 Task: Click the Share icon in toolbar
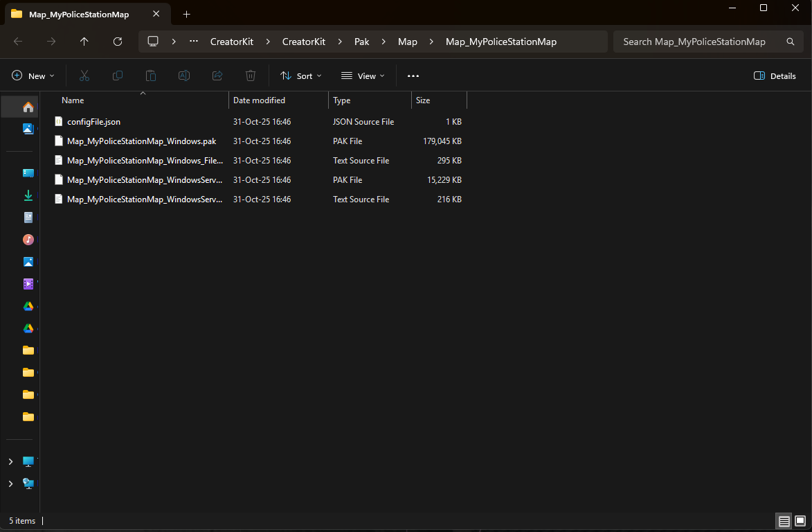217,76
